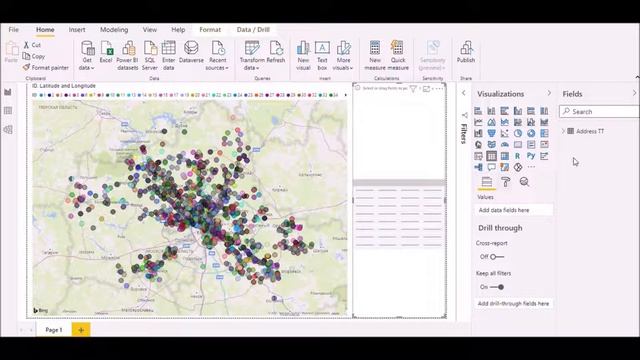Viewport: 640px width, 360px height.
Task: Select the Clustered column chart visual
Action: tap(518, 111)
